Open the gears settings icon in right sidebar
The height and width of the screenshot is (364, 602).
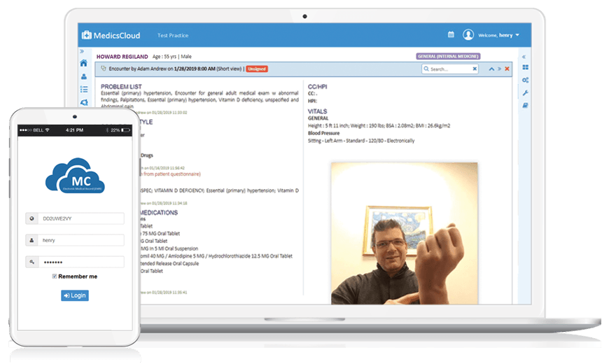pyautogui.click(x=525, y=80)
